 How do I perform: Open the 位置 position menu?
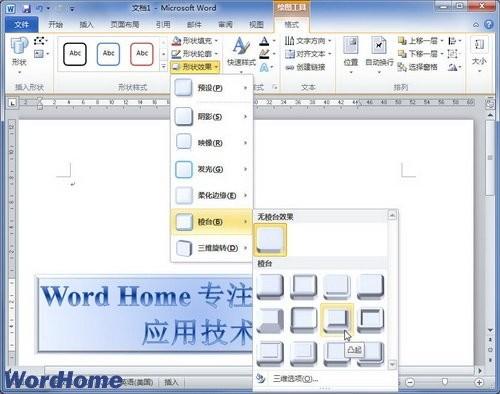pos(351,55)
